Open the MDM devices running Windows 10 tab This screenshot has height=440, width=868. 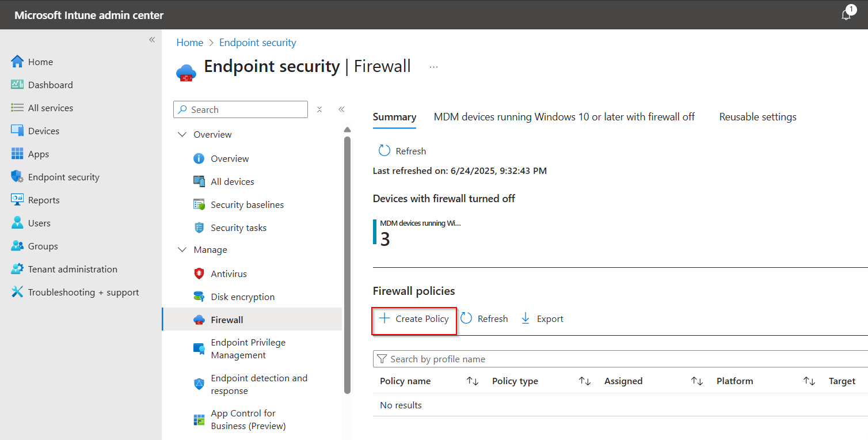point(564,116)
